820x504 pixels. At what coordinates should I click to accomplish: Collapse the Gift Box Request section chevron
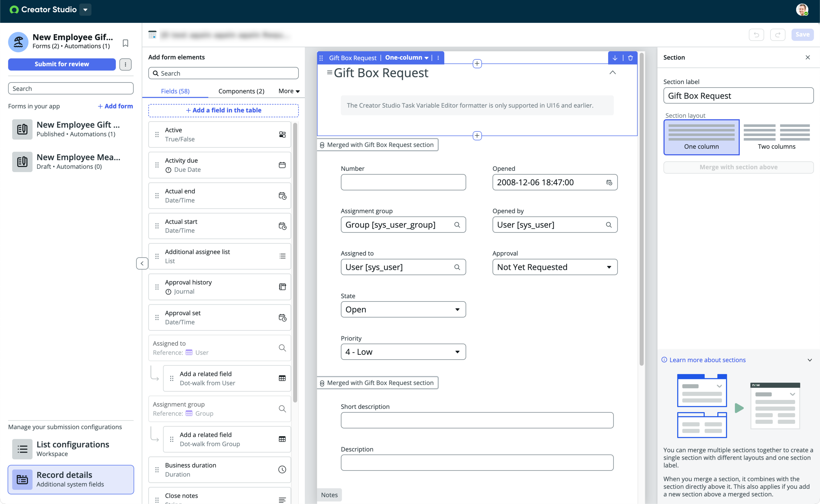click(x=613, y=72)
